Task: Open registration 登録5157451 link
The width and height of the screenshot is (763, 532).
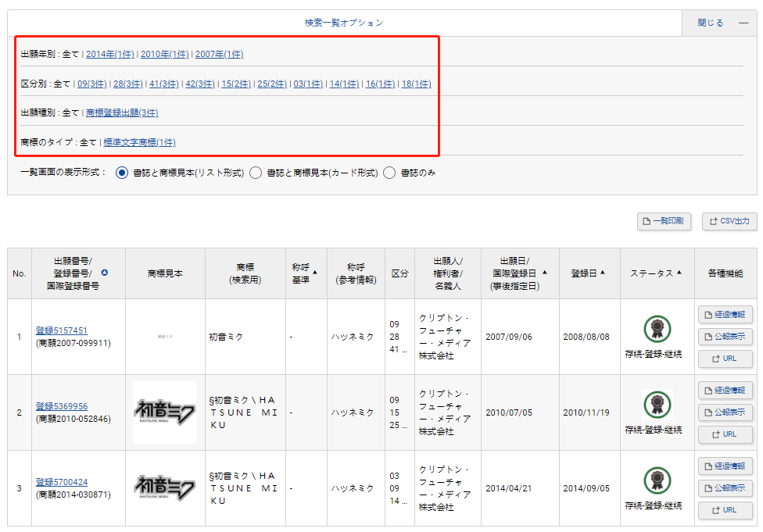Action: (61, 330)
